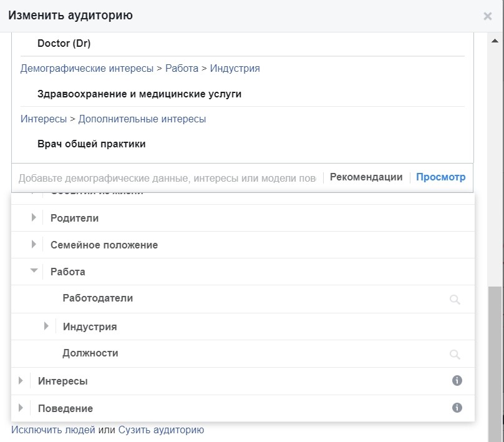This screenshot has width=504, height=442.
Task: Expand the Индустрия subcategory arrow
Action: tap(46, 326)
